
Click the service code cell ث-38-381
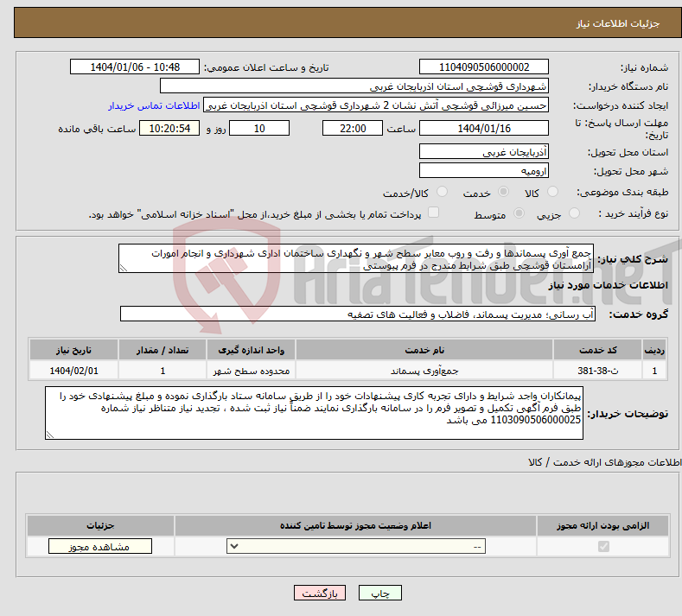[x=598, y=371]
